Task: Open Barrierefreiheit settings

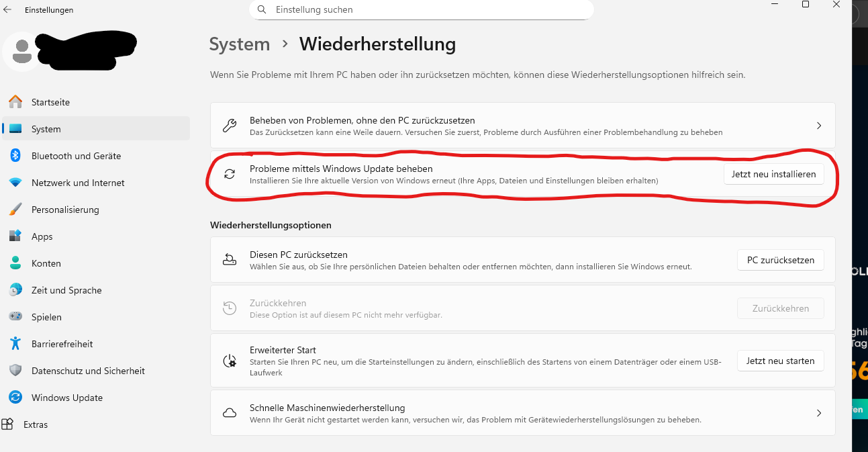Action: [x=96, y=344]
